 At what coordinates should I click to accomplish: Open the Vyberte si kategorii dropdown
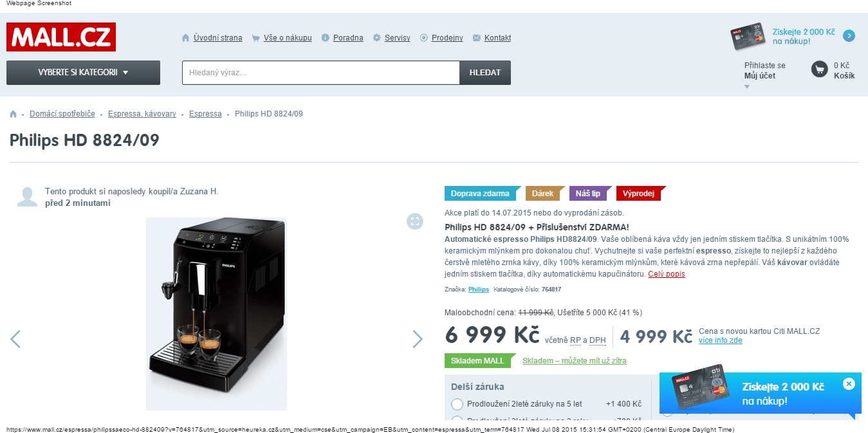click(83, 73)
